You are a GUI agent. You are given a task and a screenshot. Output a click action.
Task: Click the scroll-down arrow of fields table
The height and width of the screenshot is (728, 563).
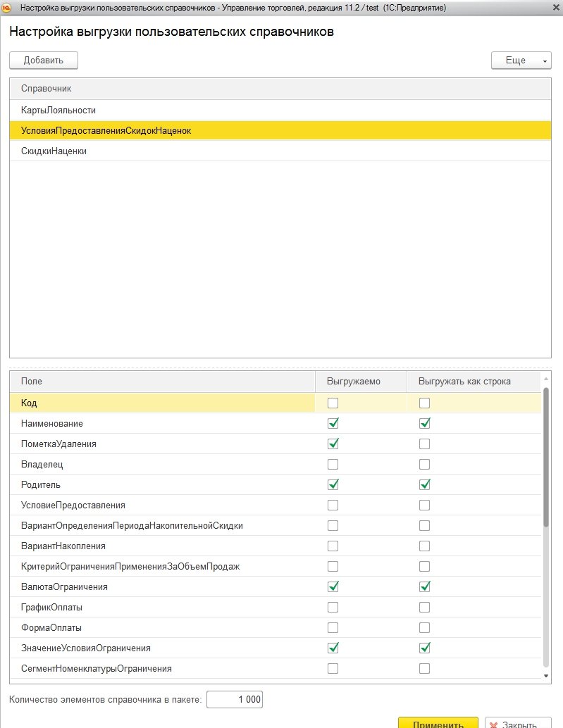pyautogui.click(x=546, y=676)
